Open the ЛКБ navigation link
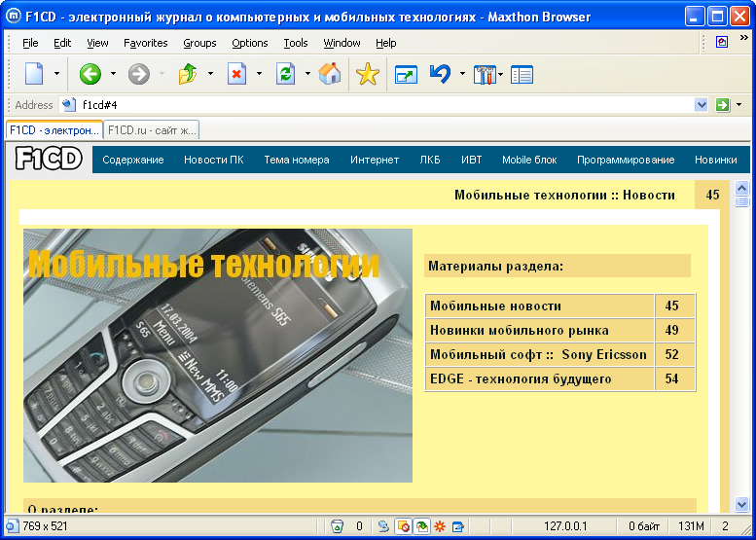 coord(430,160)
